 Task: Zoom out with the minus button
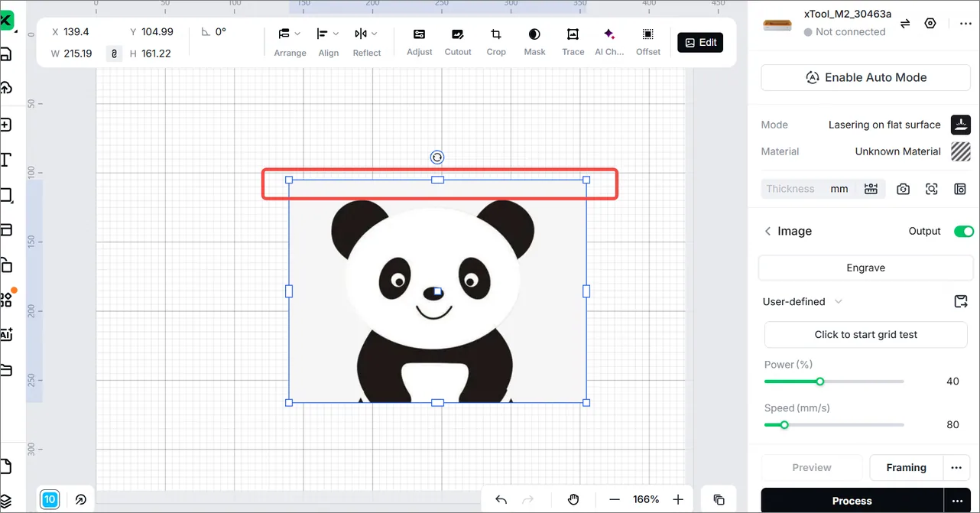tap(615, 499)
